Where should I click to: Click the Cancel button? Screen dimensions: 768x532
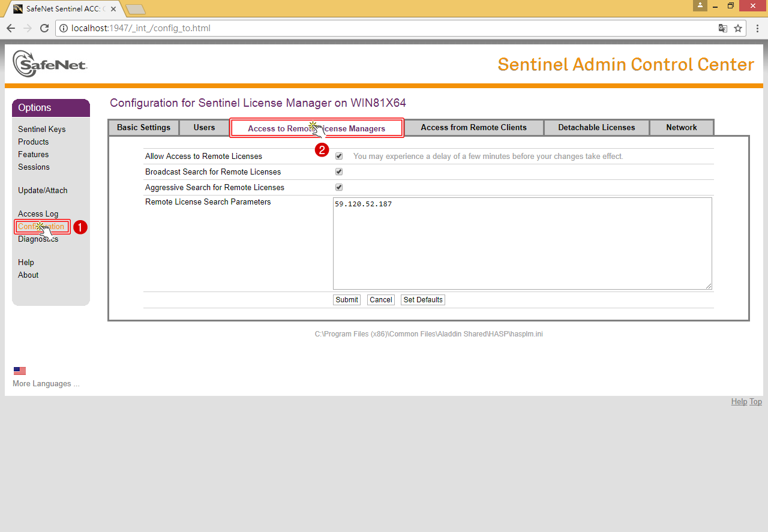[x=380, y=300]
